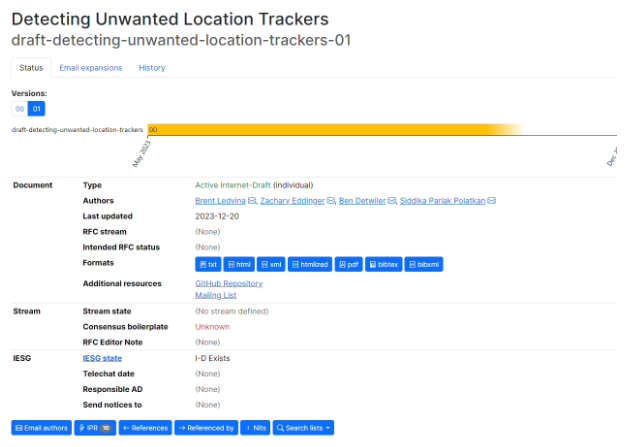The image size is (625, 447).
Task: Select version 01 of the draft
Action: tap(37, 108)
